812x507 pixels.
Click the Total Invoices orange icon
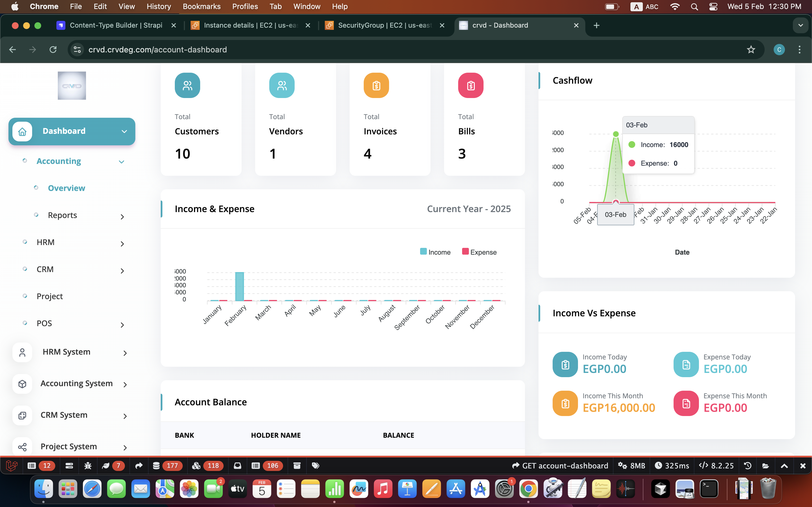[376, 86]
